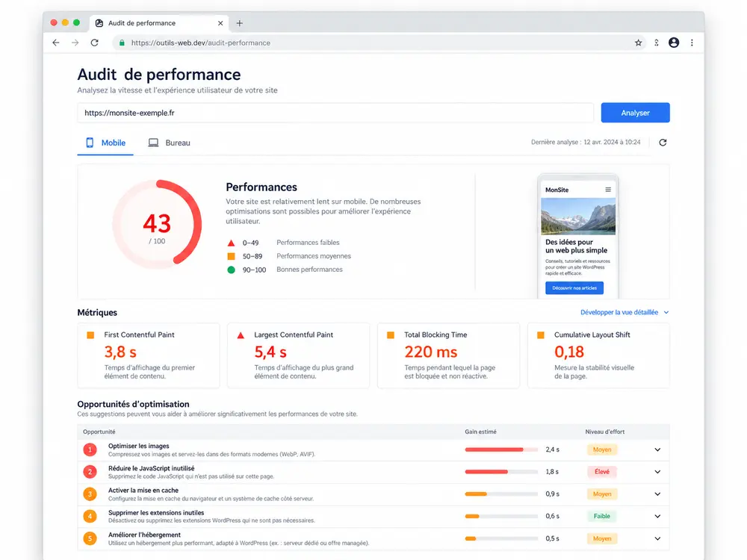Click the red triangle icon on Largest Contentful Paint
Screen dimensions: 747x560
[x=241, y=335]
